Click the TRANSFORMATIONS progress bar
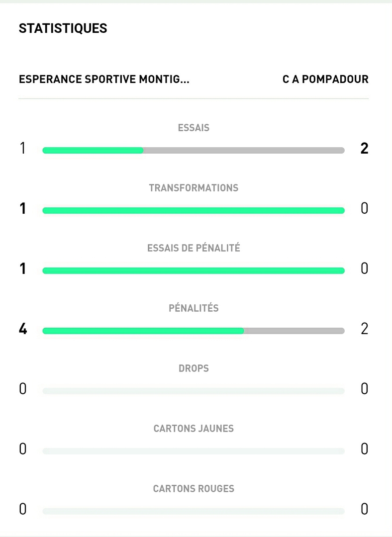 tap(194, 211)
